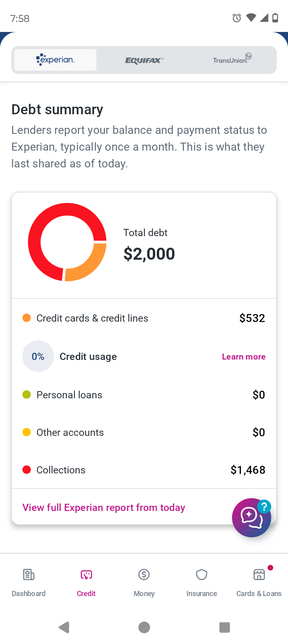Select the orange credit cards dot
Screen dimensions: 288x644
click(27, 318)
